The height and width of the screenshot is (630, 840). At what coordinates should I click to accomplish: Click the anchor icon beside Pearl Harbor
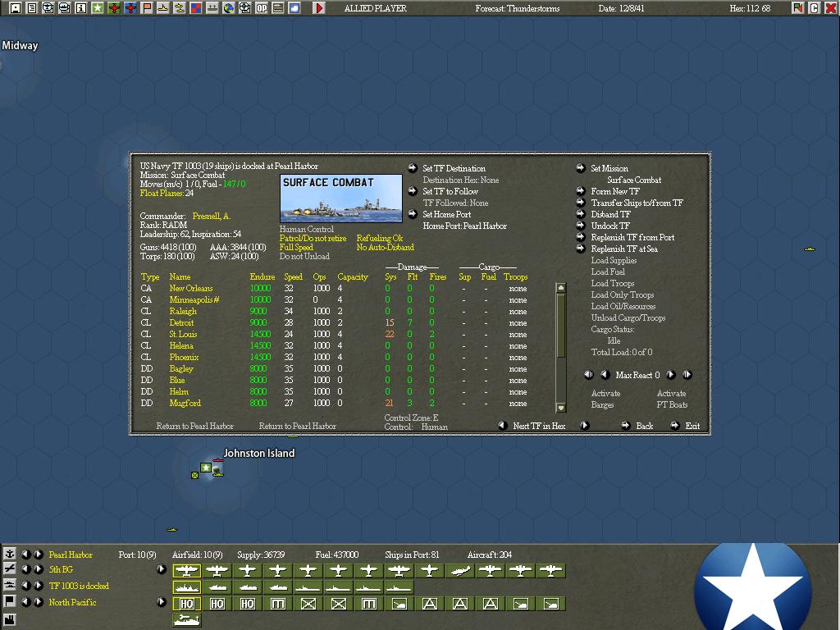tap(10, 554)
